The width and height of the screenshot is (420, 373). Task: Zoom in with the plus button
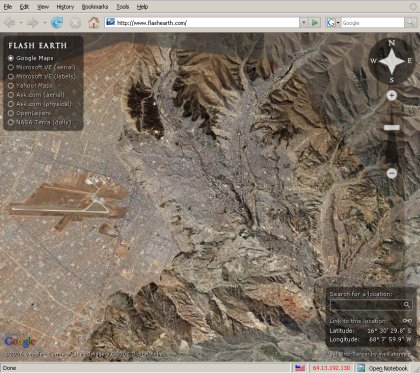(x=392, y=96)
